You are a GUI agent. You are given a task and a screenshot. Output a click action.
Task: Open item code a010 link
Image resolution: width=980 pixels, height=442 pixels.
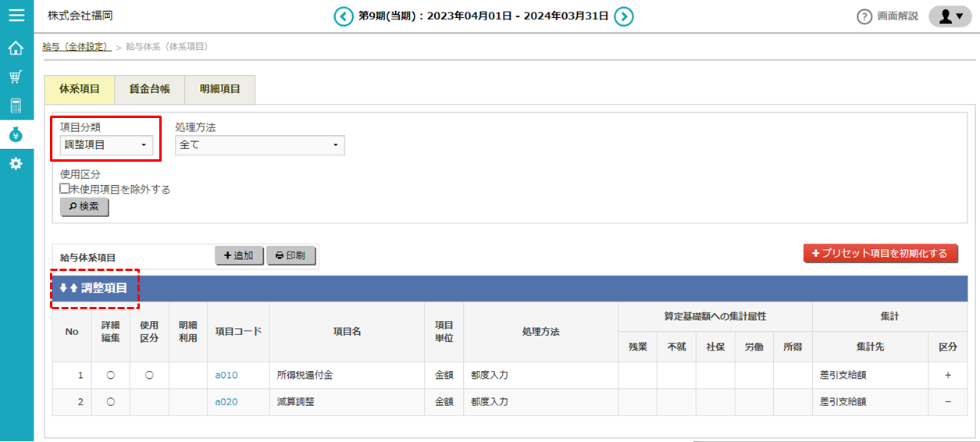pyautogui.click(x=226, y=376)
